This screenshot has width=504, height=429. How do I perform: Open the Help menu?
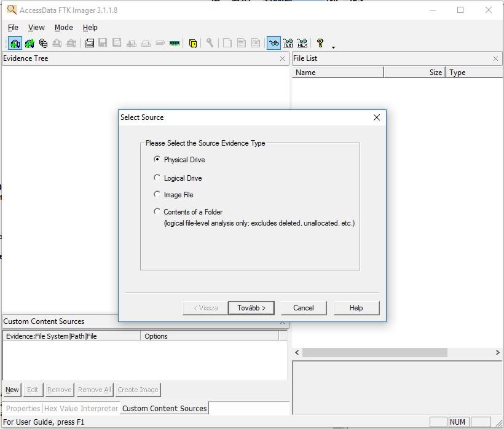click(x=90, y=28)
